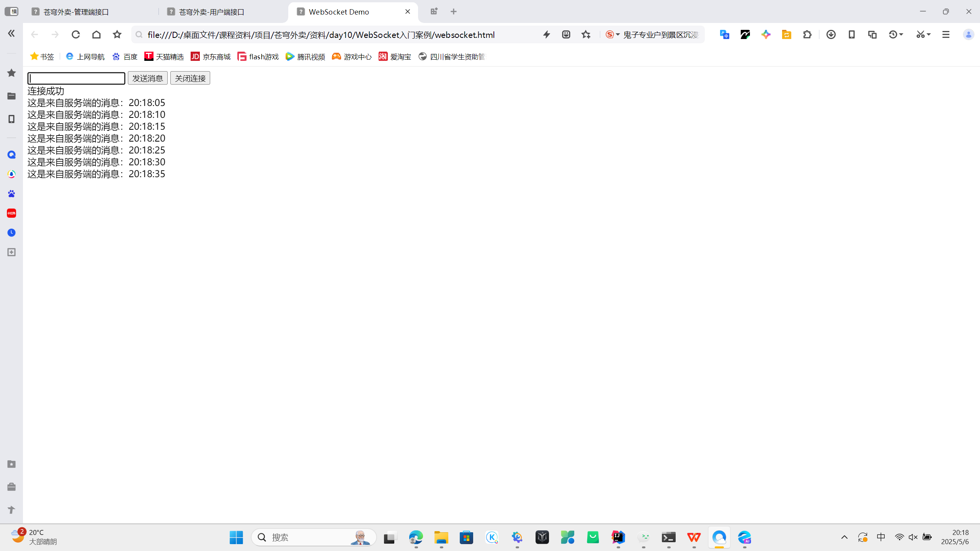Expand the history undo dropdown arrow
Screen dimensions: 980x551
point(901,35)
